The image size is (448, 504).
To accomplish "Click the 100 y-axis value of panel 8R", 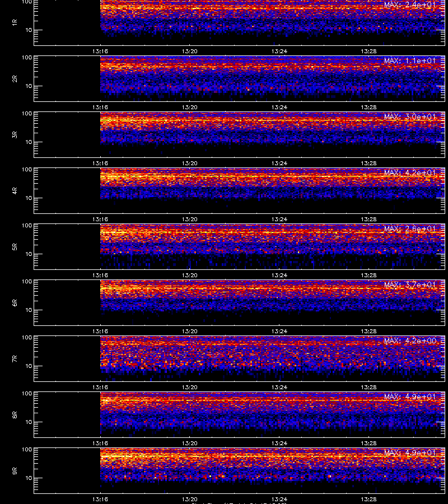I will (27, 394).
